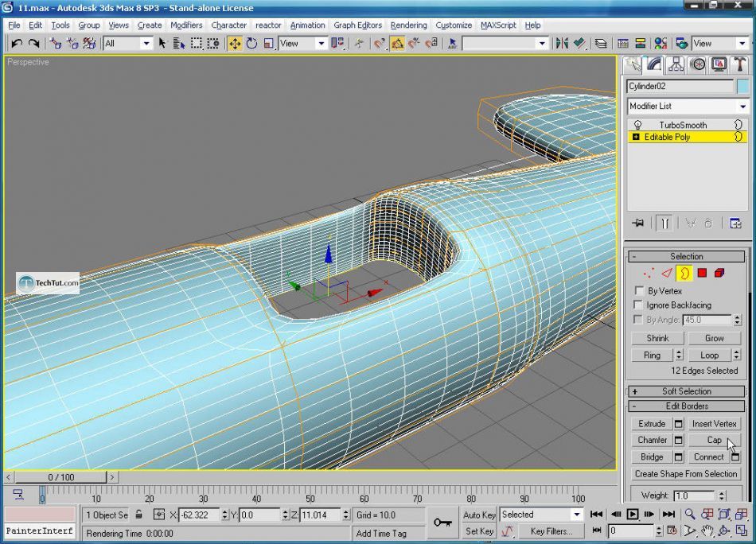Tick the Ignore Backfacing checkbox
The height and width of the screenshot is (544, 756).
click(x=638, y=305)
